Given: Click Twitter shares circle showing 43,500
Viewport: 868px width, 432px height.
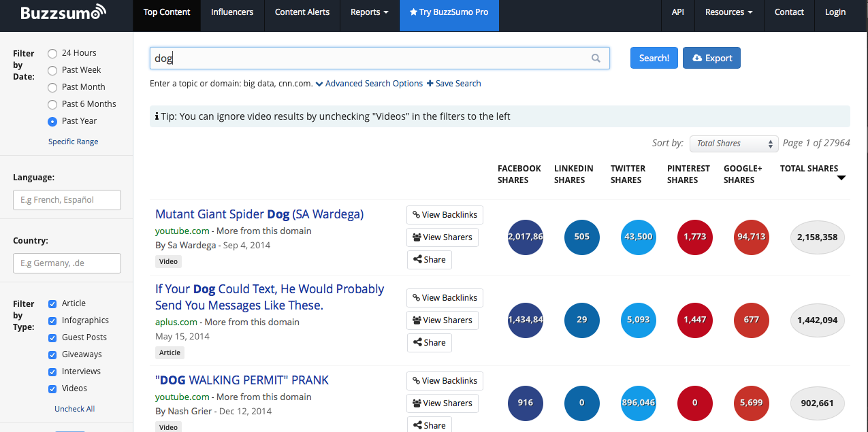Looking at the screenshot, I should pyautogui.click(x=639, y=237).
